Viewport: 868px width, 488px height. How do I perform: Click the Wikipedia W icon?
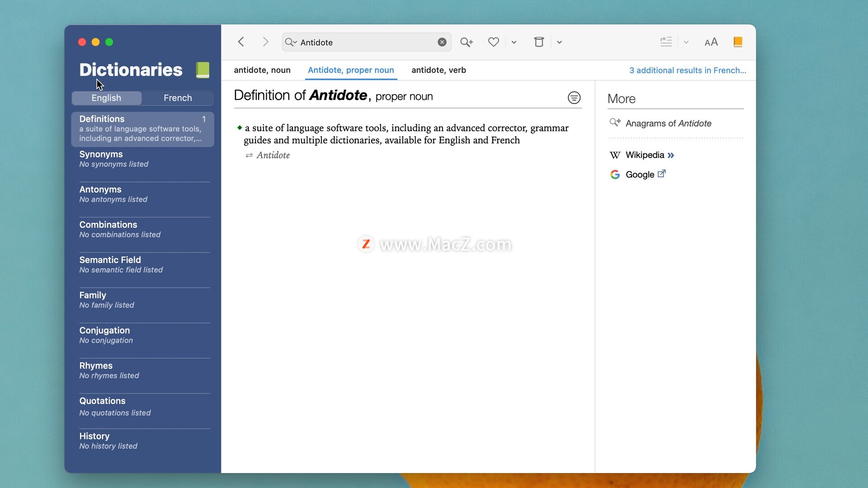click(x=615, y=155)
